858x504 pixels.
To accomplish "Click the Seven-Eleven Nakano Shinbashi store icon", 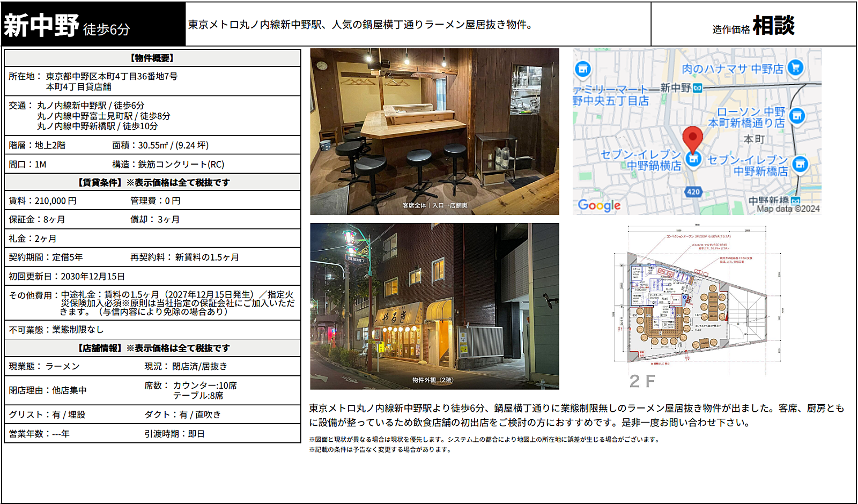I will tap(800, 164).
